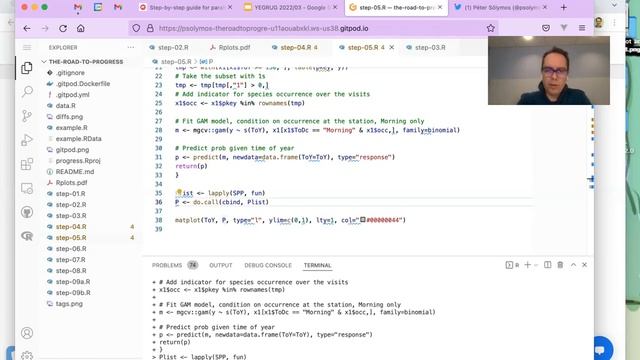The height and width of the screenshot is (360, 640).
Task: Open the Search view in activity bar
Action: tap(27, 91)
